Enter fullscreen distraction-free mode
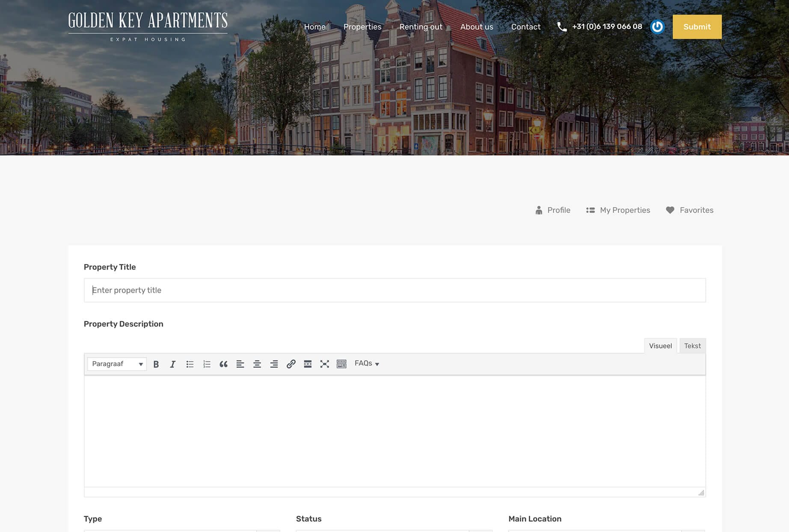 [x=325, y=364]
